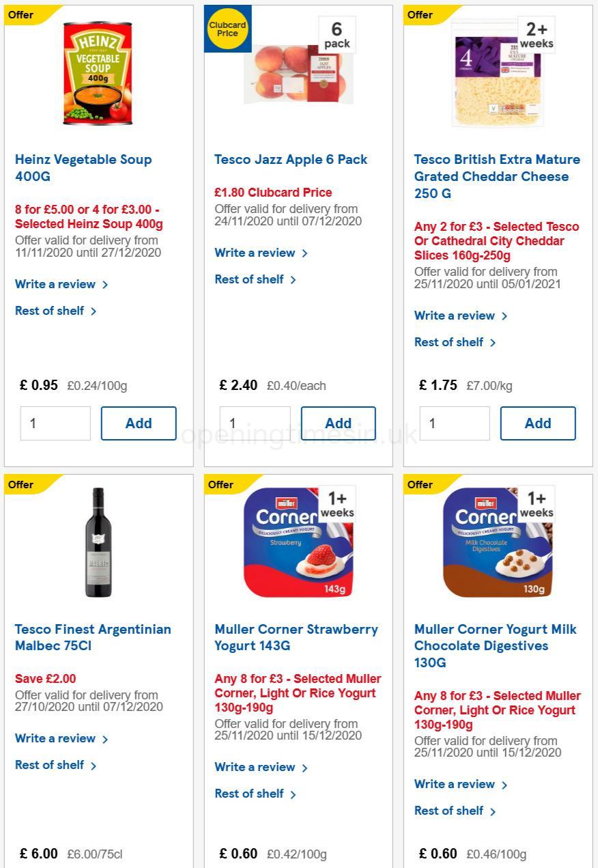Click the yellow Offer badge on Heinz Vegetable Soup
Viewport: 598px width, 868px height.
pos(20,14)
